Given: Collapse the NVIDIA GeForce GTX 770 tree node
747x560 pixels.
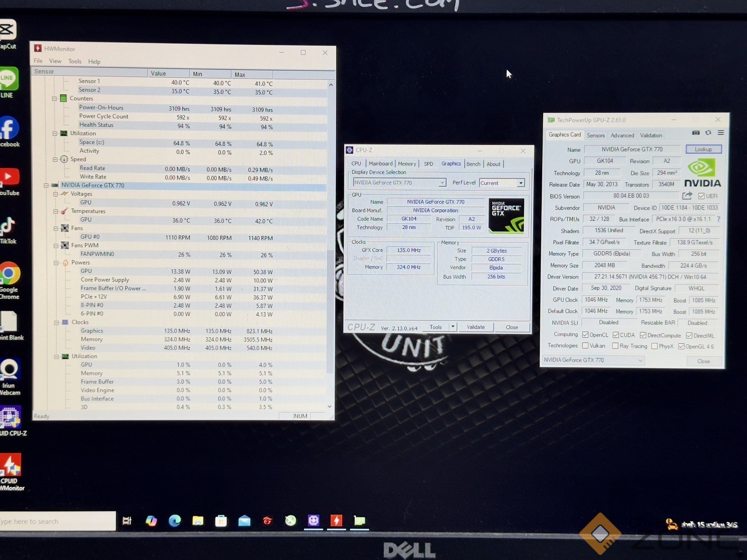Looking at the screenshot, I should click(46, 185).
